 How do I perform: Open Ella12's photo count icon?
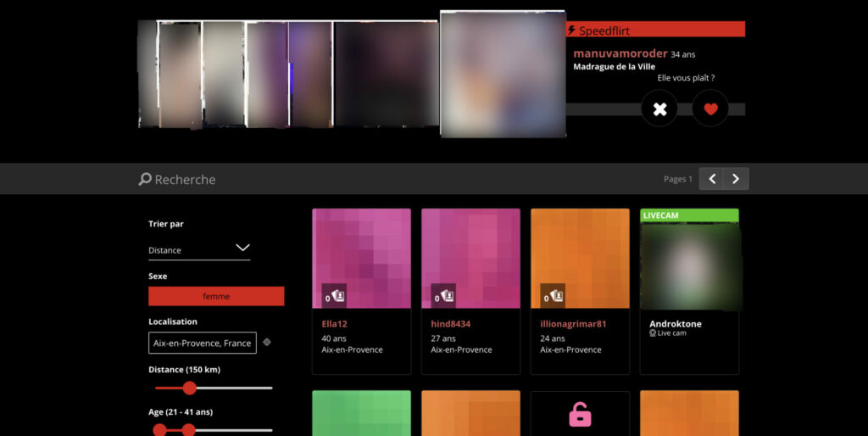(x=334, y=296)
